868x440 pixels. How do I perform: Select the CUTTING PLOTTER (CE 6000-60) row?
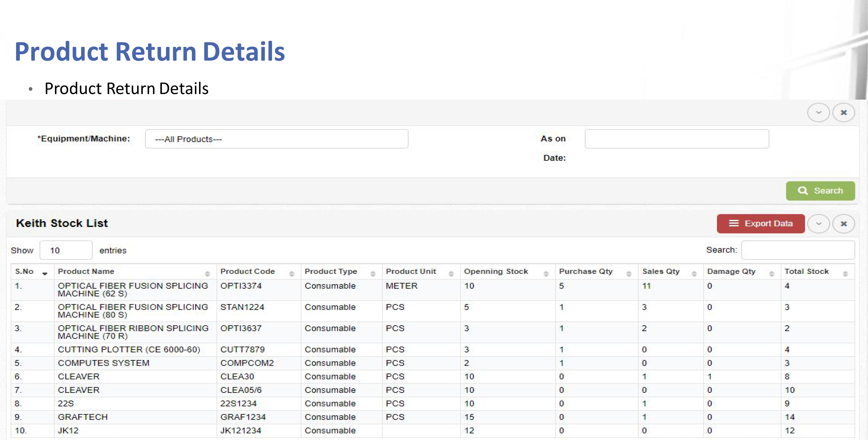129,350
